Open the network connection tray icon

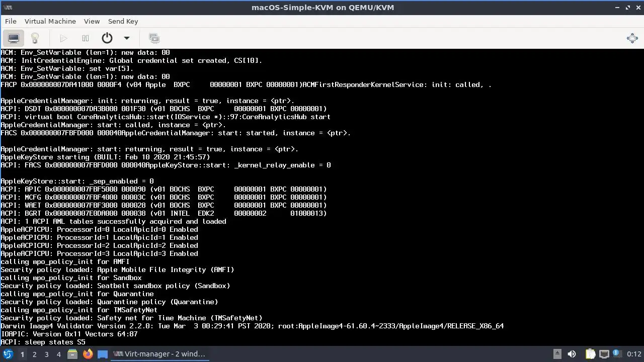pos(604,354)
